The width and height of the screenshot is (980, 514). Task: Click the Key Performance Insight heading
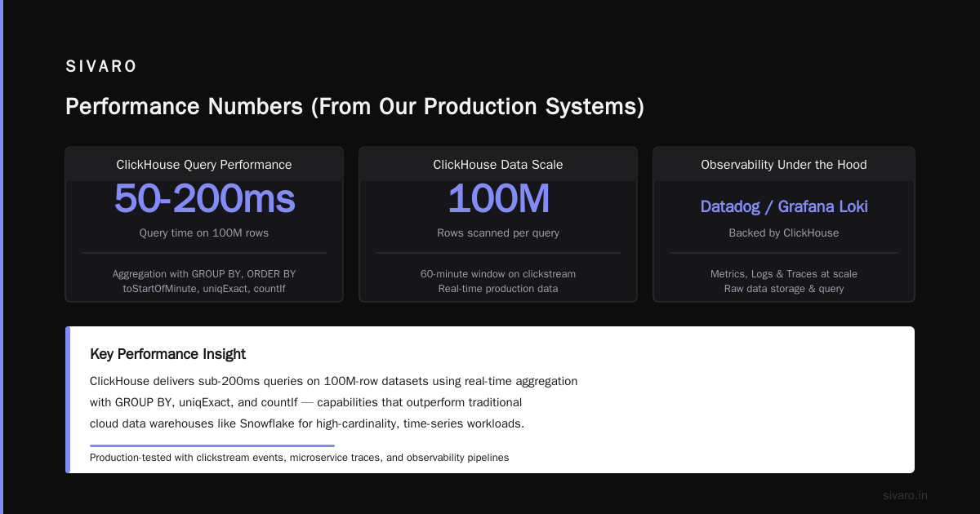(167, 354)
